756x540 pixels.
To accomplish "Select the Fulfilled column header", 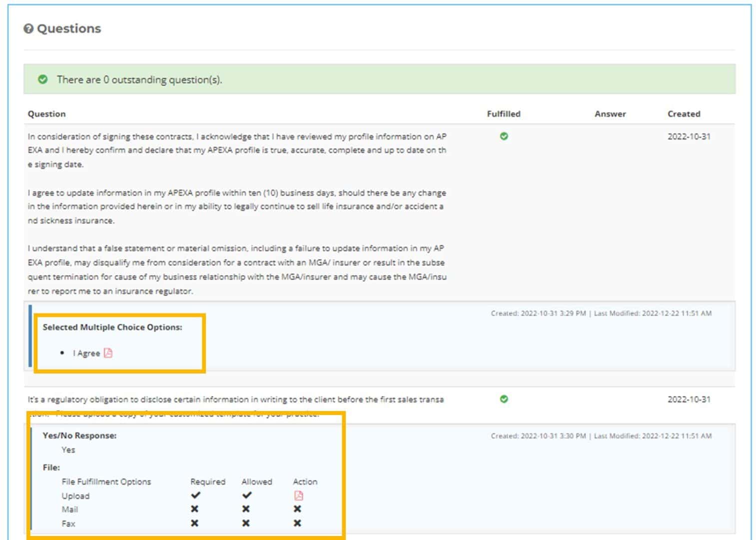I will click(x=503, y=114).
